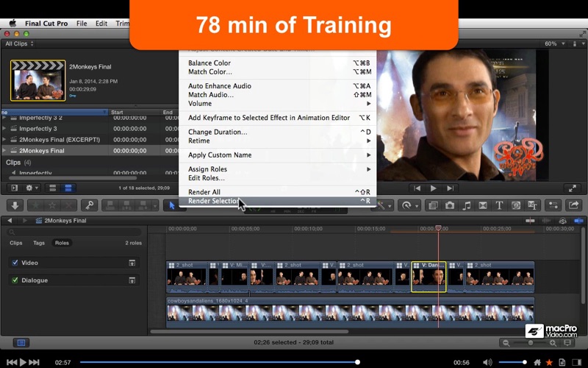Minimize Dialogue role clips in timeline
Image resolution: width=588 pixels, height=368 pixels.
[132, 280]
